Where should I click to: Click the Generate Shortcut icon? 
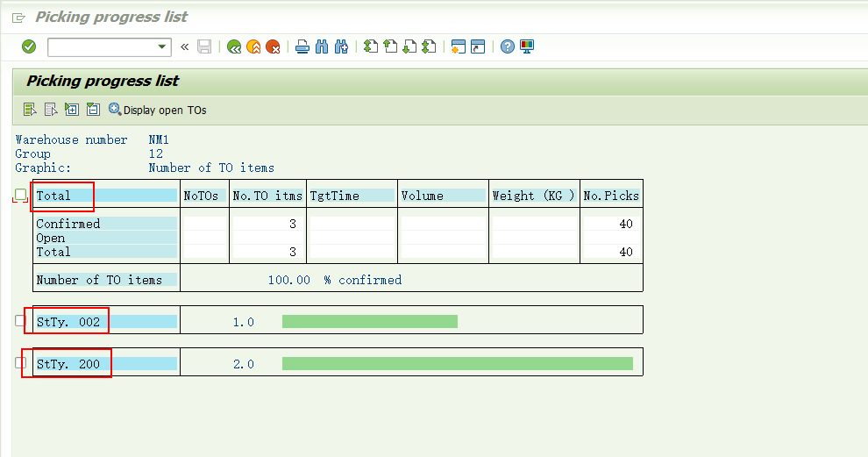pos(478,47)
